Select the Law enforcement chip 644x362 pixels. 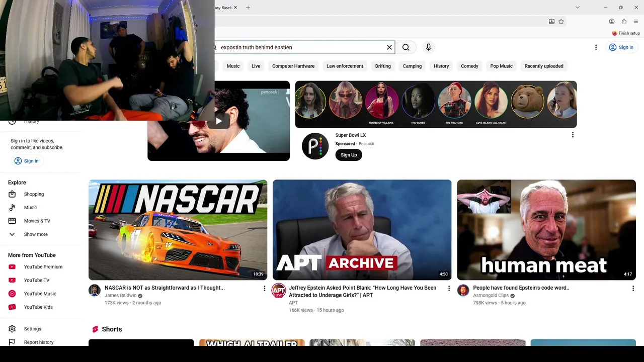(345, 66)
